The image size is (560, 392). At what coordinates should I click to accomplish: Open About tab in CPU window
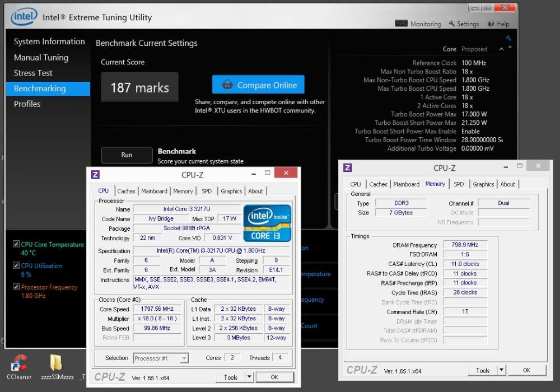[x=256, y=191]
